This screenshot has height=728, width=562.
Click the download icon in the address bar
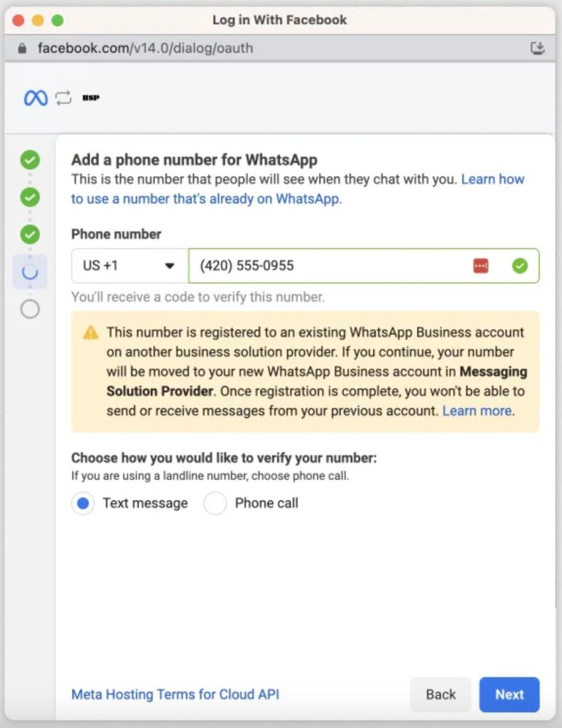click(537, 48)
